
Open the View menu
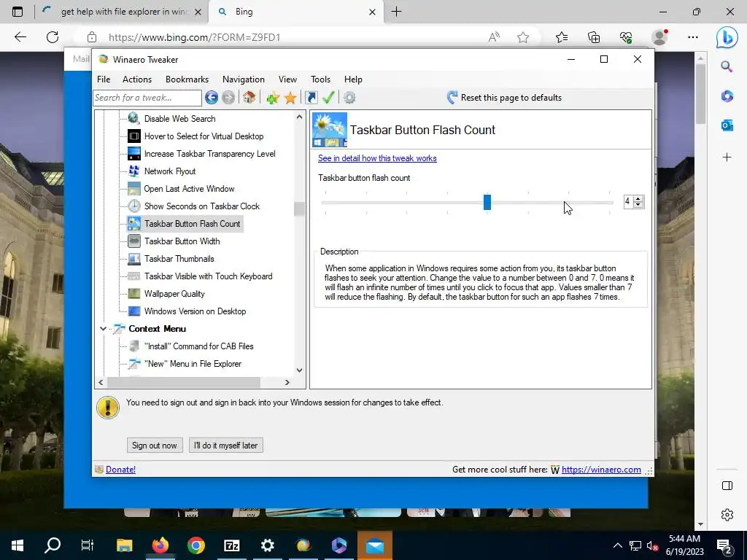(287, 79)
